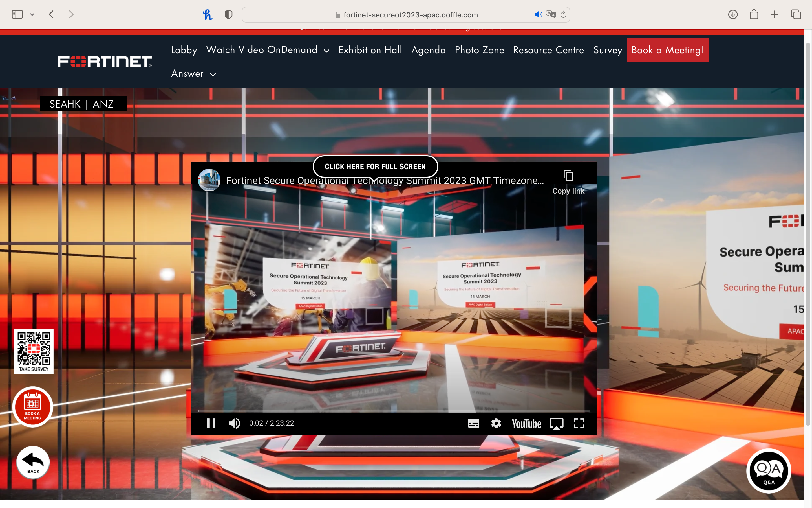Go forward to next page
Viewport: 812px width, 508px height.
pos(71,14)
